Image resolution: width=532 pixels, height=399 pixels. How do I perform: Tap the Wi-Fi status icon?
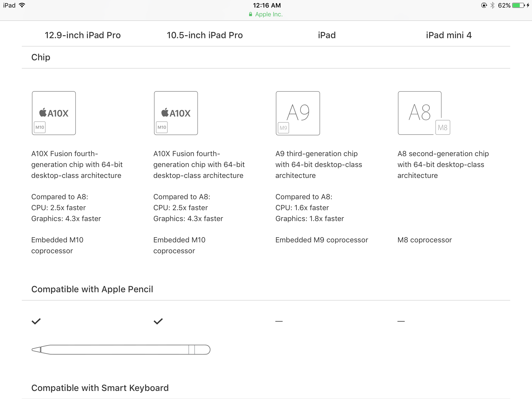tap(22, 5)
